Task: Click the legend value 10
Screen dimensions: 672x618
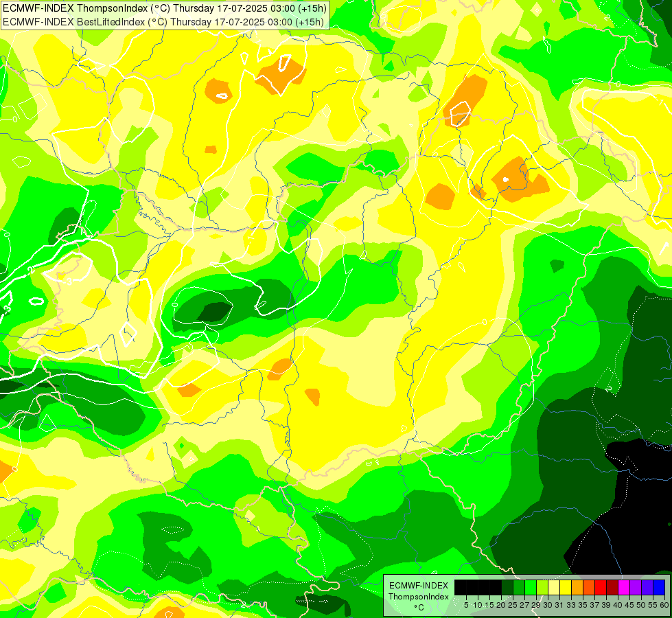Action: point(478,605)
